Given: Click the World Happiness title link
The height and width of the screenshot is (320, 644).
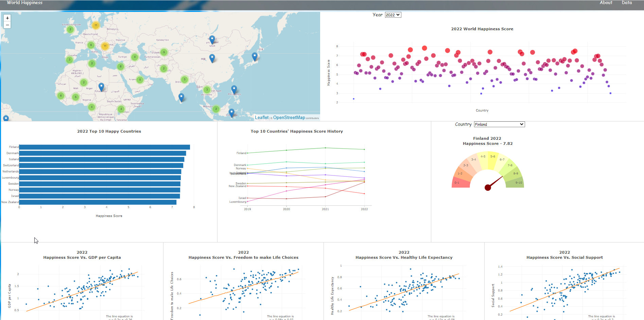Looking at the screenshot, I should 24,3.
